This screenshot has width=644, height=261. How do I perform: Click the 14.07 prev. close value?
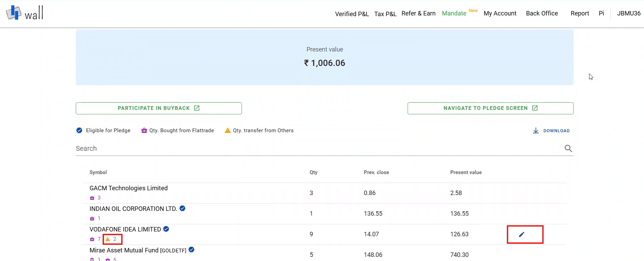[x=371, y=234]
